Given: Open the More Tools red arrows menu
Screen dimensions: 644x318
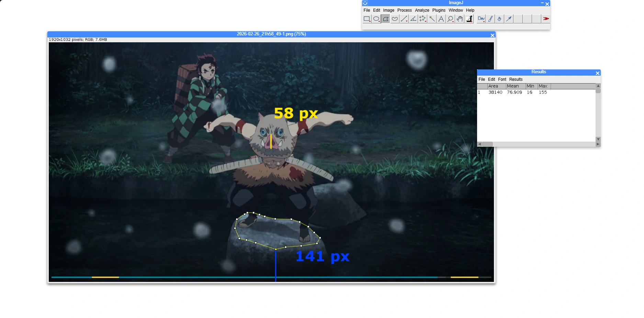Looking at the screenshot, I should pos(546,19).
